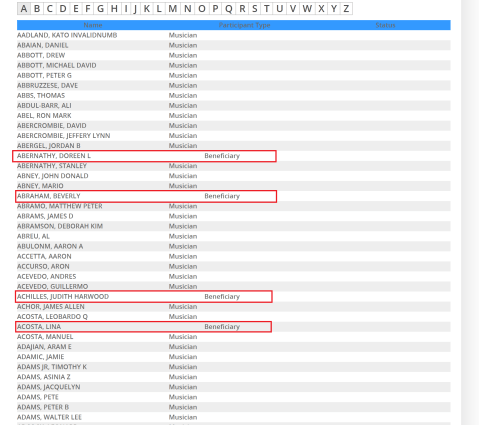Show names starting with T
Image resolution: width=479 pixels, height=425 pixels.
point(267,9)
